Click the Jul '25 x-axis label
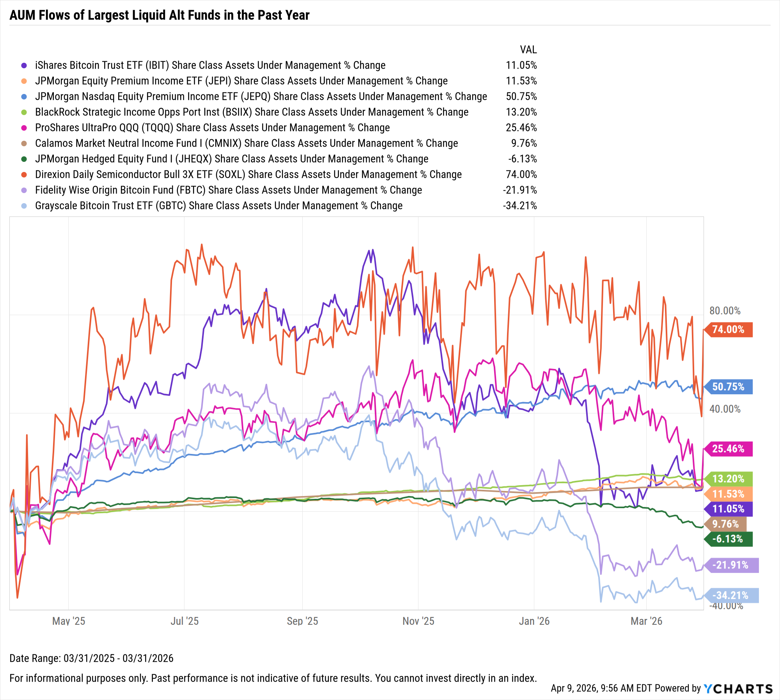Screen dimensions: 780x700 pyautogui.click(x=184, y=621)
